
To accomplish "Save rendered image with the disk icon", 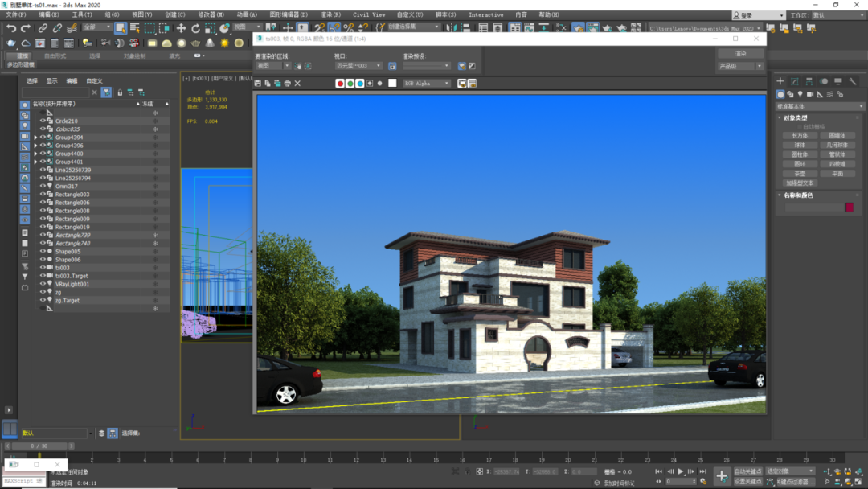I will [x=258, y=83].
